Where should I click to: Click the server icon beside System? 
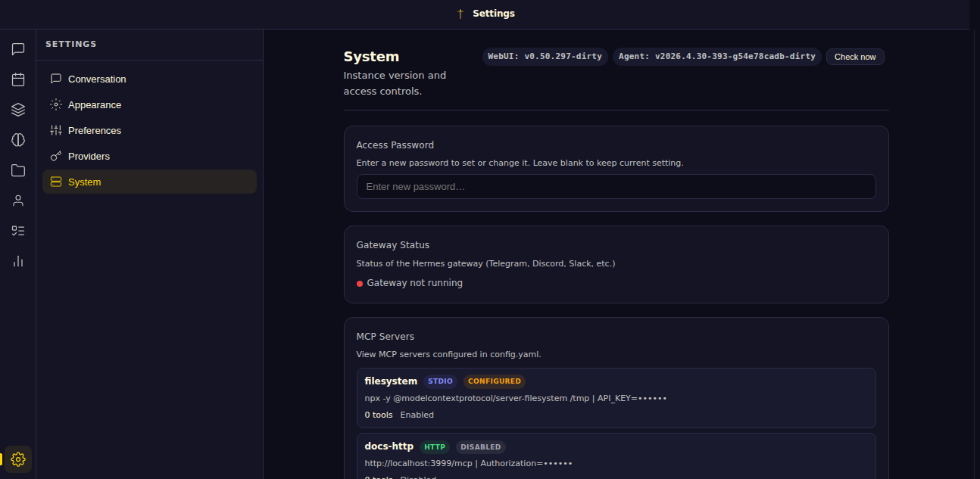click(56, 182)
